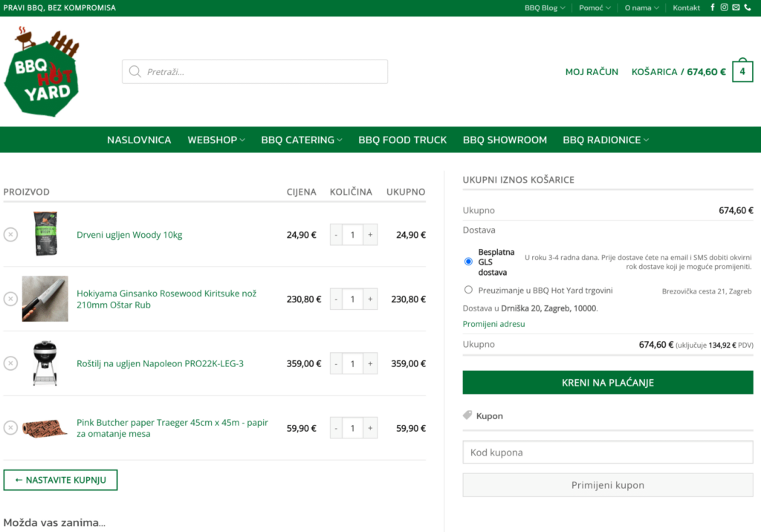Screen dimensions: 761x532
Task: Open the WEBSHOP dropdown menu
Action: click(x=216, y=140)
